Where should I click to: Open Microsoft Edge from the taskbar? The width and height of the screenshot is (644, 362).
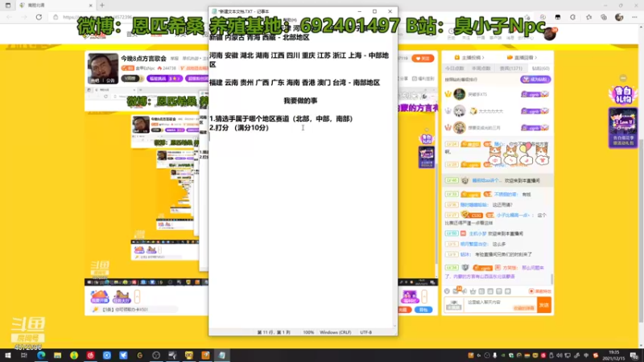coord(41,355)
